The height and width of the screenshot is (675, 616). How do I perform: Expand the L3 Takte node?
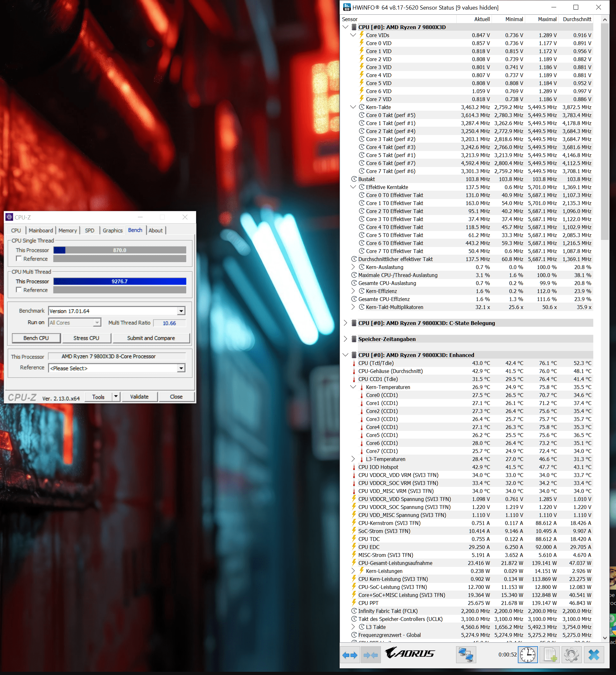(353, 627)
